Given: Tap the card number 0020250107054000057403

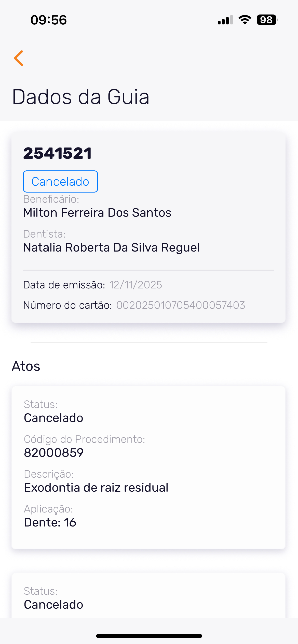Looking at the screenshot, I should click(181, 305).
